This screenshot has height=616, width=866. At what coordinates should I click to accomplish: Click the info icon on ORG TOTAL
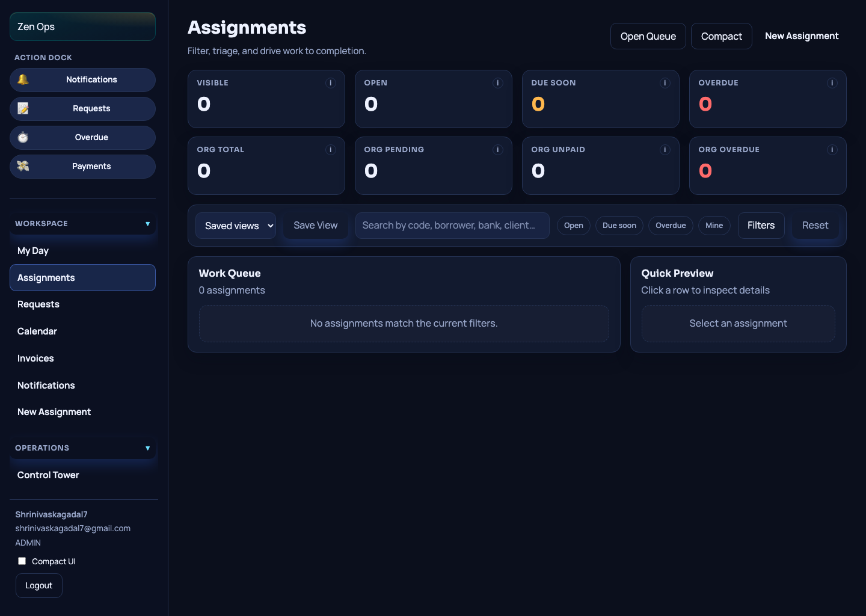coord(331,150)
